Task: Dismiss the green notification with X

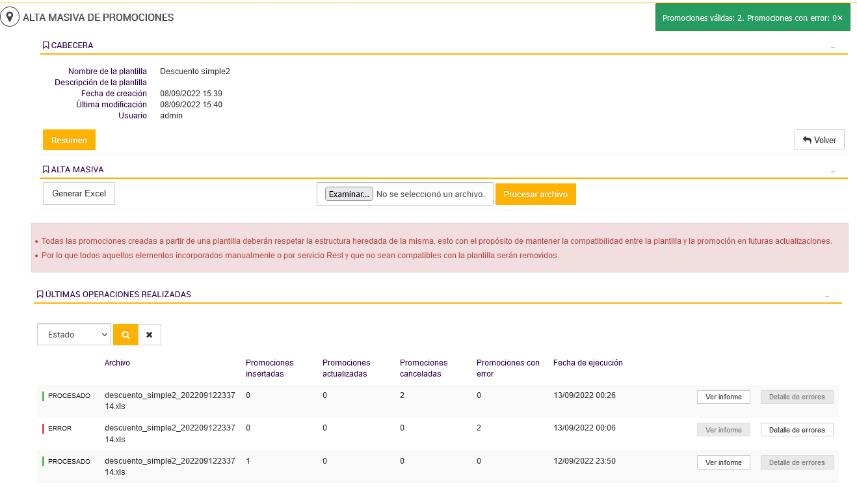Action: (x=839, y=18)
